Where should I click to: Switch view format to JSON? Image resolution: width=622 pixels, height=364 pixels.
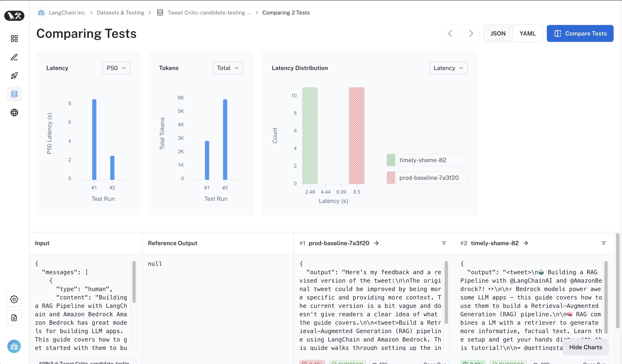click(498, 33)
